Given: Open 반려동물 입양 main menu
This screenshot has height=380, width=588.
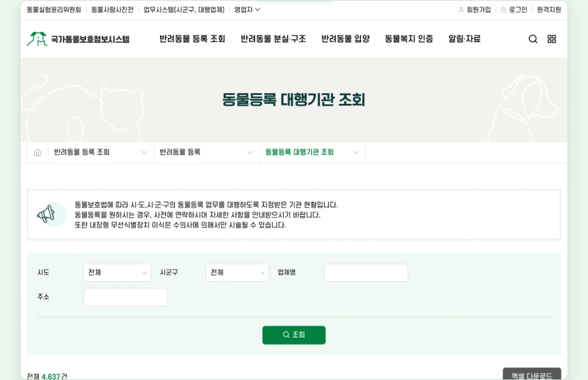Looking at the screenshot, I should click(346, 39).
